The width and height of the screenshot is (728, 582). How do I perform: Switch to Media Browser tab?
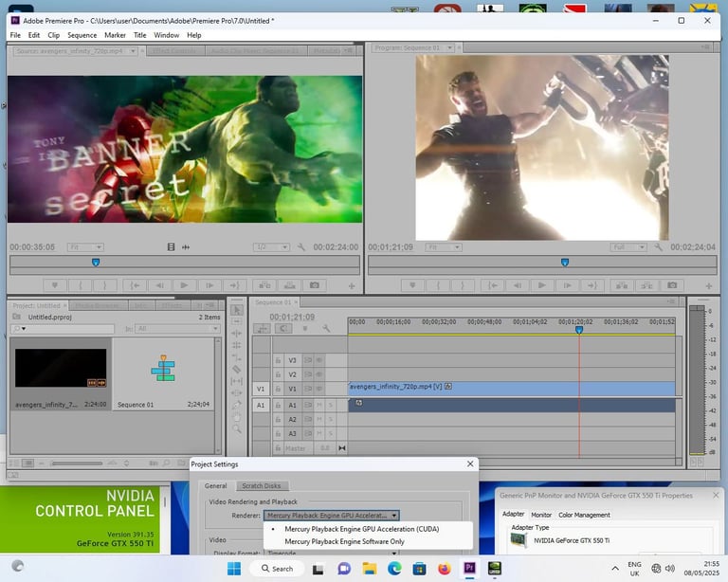point(98,306)
